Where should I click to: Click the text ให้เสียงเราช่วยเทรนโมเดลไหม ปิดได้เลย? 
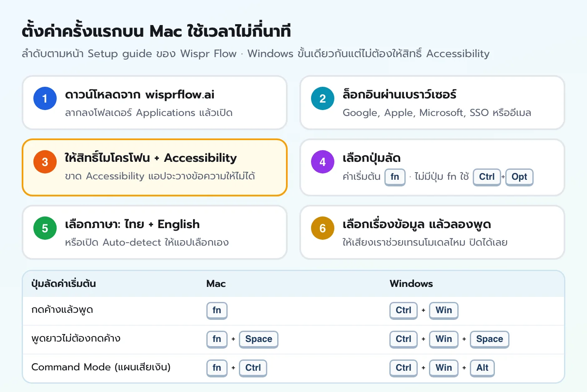click(425, 242)
